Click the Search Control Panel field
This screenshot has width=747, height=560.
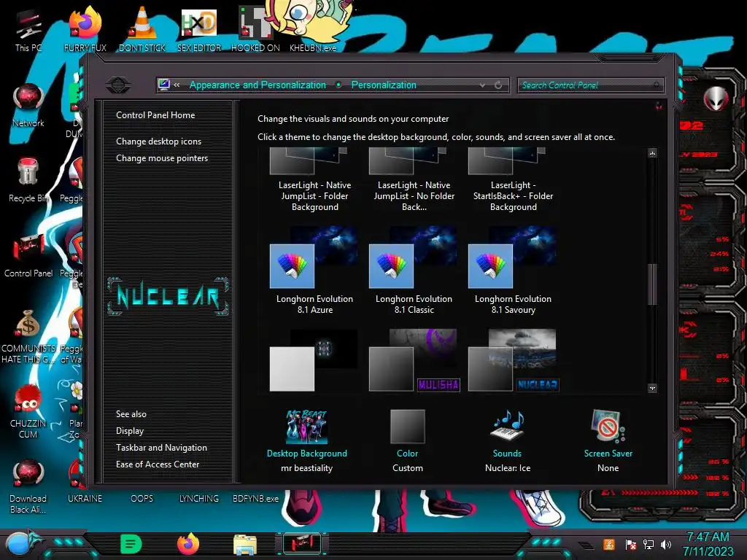(591, 85)
